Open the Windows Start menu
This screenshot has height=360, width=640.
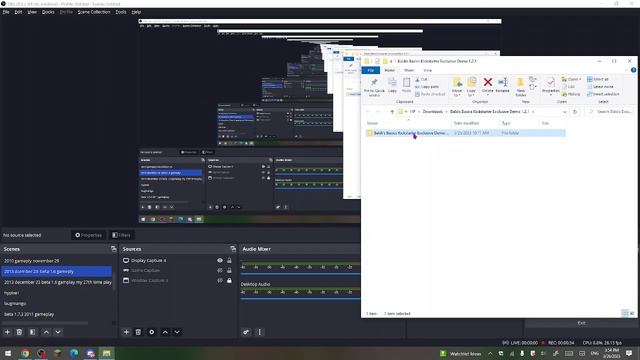click(x=8, y=353)
